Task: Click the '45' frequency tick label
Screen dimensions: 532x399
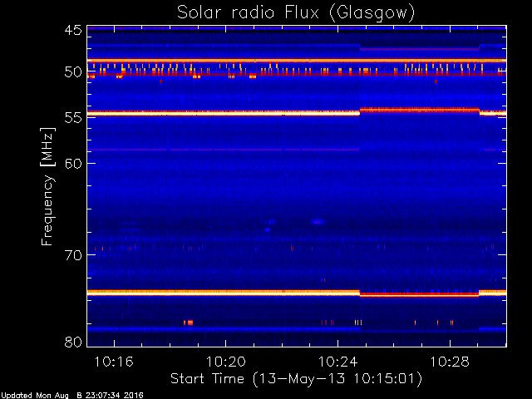Action: (73, 30)
